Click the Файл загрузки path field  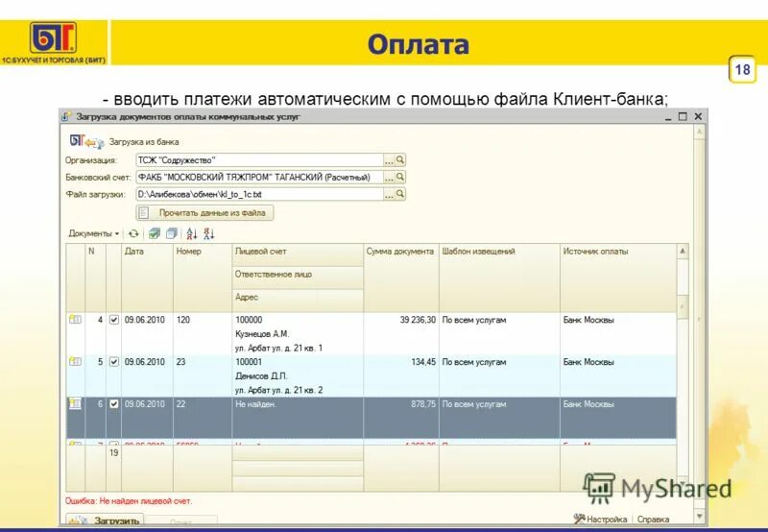pos(259,194)
